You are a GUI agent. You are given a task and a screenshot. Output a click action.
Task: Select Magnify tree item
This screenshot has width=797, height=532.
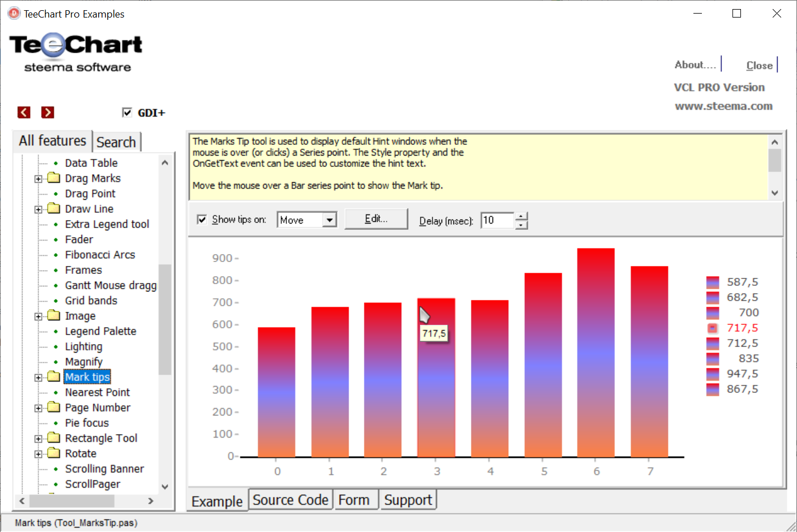(x=84, y=362)
